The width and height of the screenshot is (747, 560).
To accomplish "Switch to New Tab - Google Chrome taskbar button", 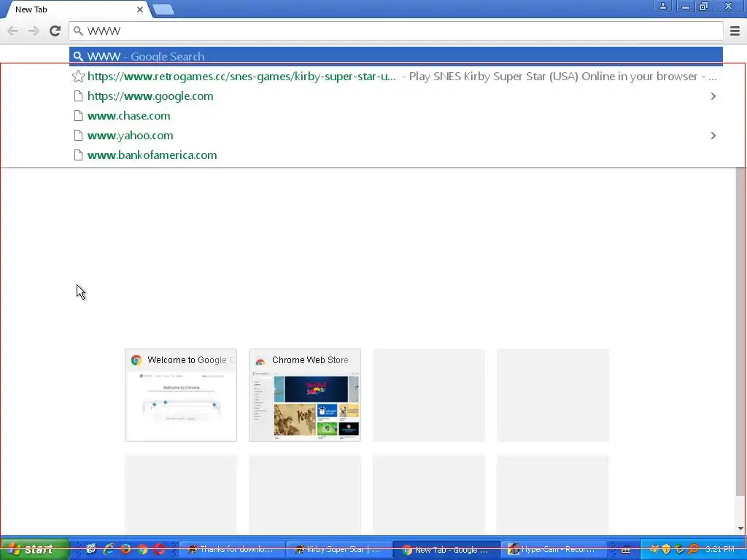I will point(446,549).
